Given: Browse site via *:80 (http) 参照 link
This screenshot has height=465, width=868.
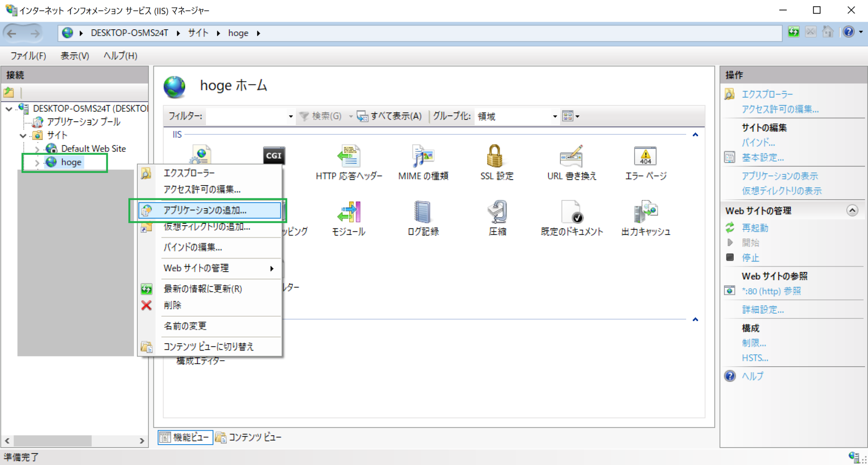Looking at the screenshot, I should tap(771, 291).
